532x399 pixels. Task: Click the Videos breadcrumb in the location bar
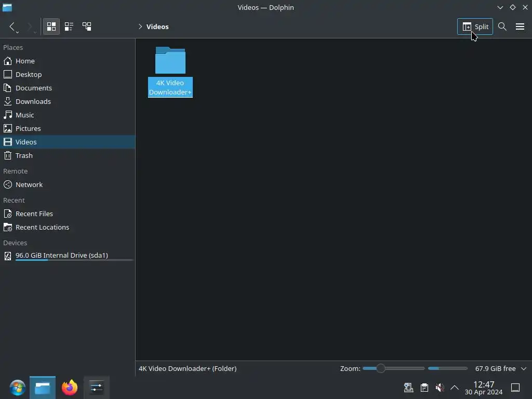click(157, 26)
